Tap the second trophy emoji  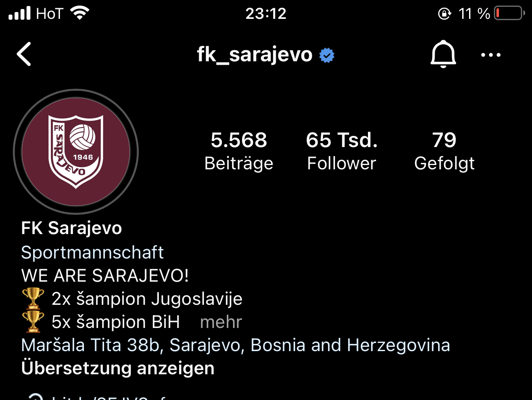(x=33, y=322)
